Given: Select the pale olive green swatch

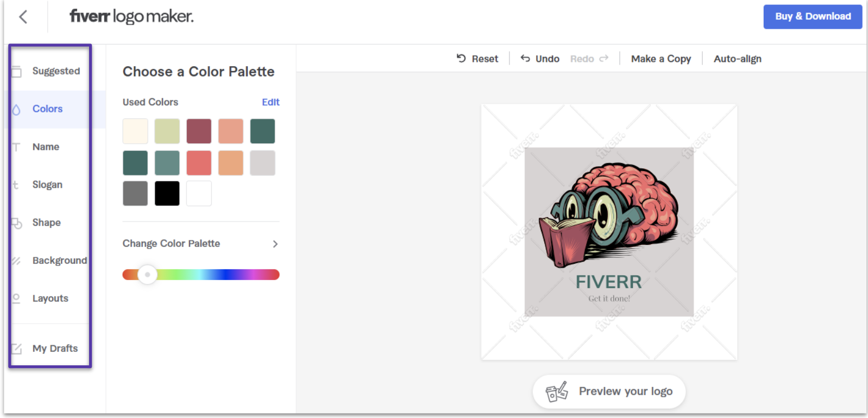Looking at the screenshot, I should point(167,131).
